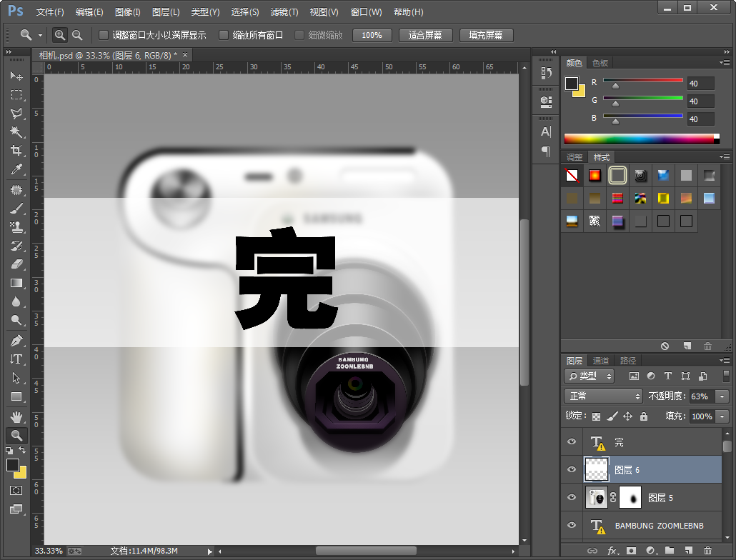Select the Gradient tool
Image resolution: width=736 pixels, height=560 pixels.
click(x=16, y=284)
